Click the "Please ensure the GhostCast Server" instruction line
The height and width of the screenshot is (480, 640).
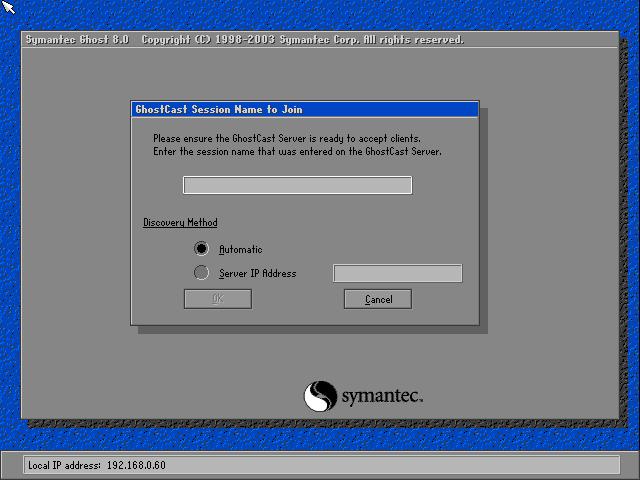pyautogui.click(x=287, y=138)
